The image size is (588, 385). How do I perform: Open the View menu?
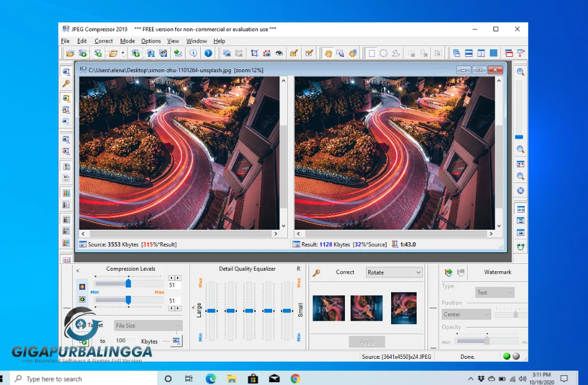point(173,41)
